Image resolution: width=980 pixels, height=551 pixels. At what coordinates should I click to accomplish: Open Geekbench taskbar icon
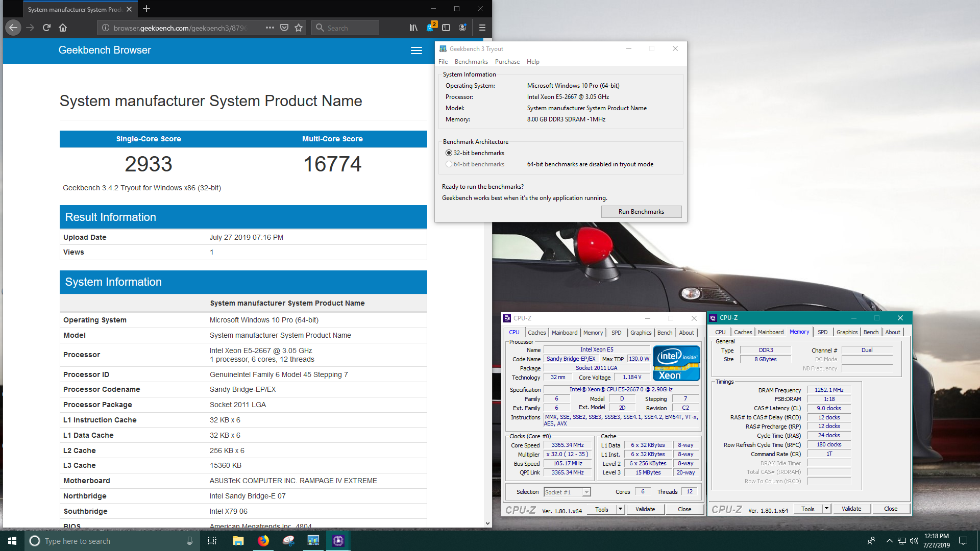[313, 541]
